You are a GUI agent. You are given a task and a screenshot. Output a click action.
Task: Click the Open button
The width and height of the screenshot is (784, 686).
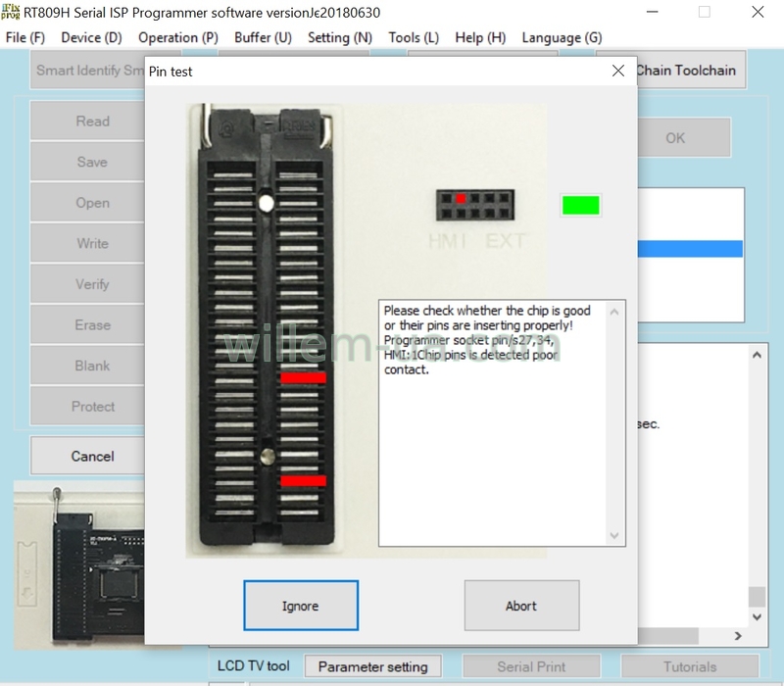(x=87, y=203)
